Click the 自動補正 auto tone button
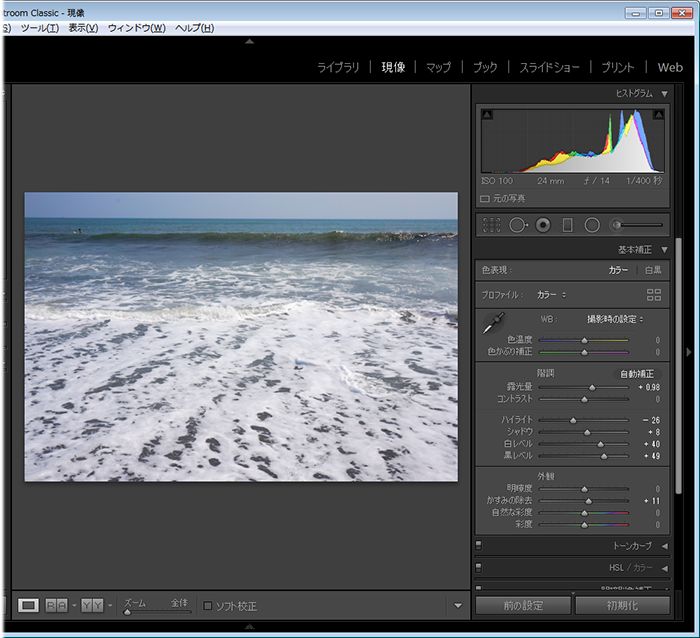The image size is (700, 638). (639, 373)
